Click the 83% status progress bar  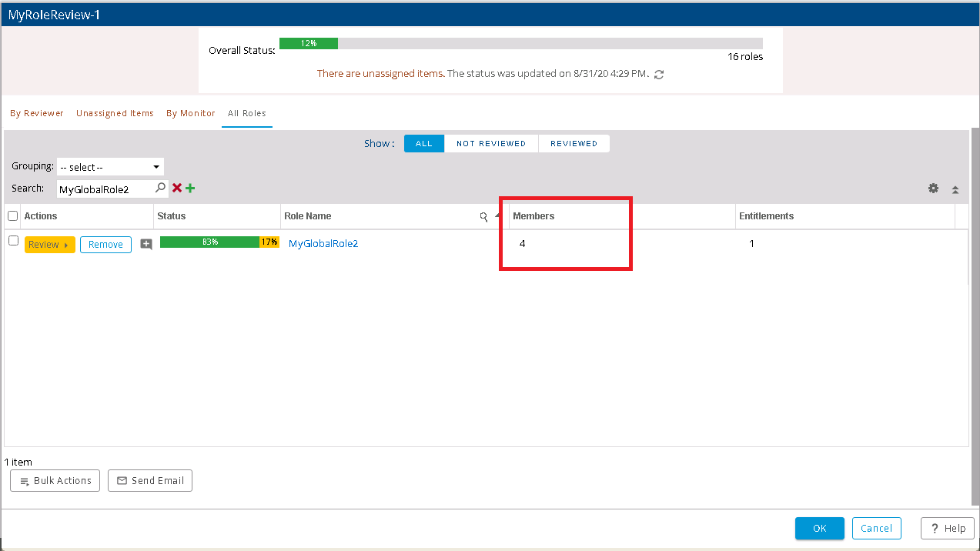tap(209, 242)
